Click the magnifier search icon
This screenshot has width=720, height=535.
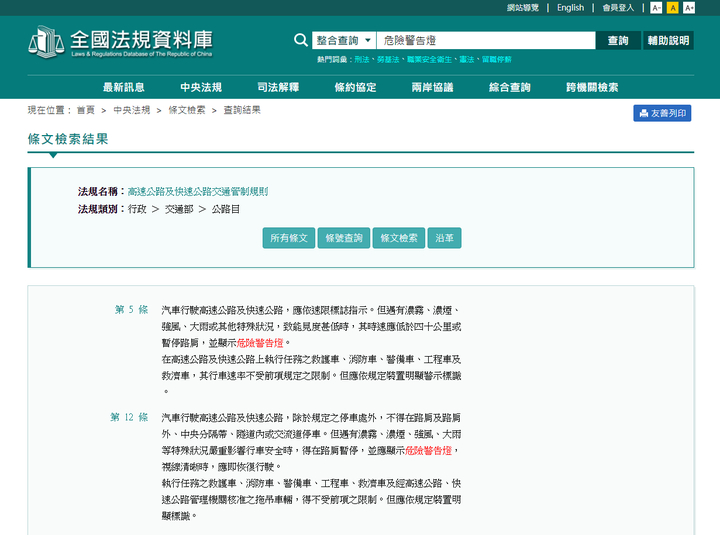[301, 41]
